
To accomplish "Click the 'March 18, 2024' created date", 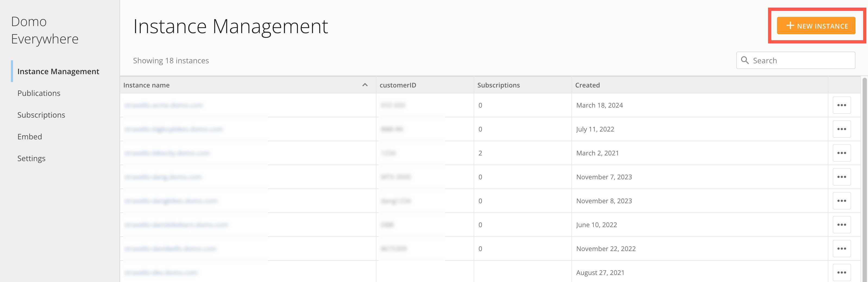I will click(599, 105).
